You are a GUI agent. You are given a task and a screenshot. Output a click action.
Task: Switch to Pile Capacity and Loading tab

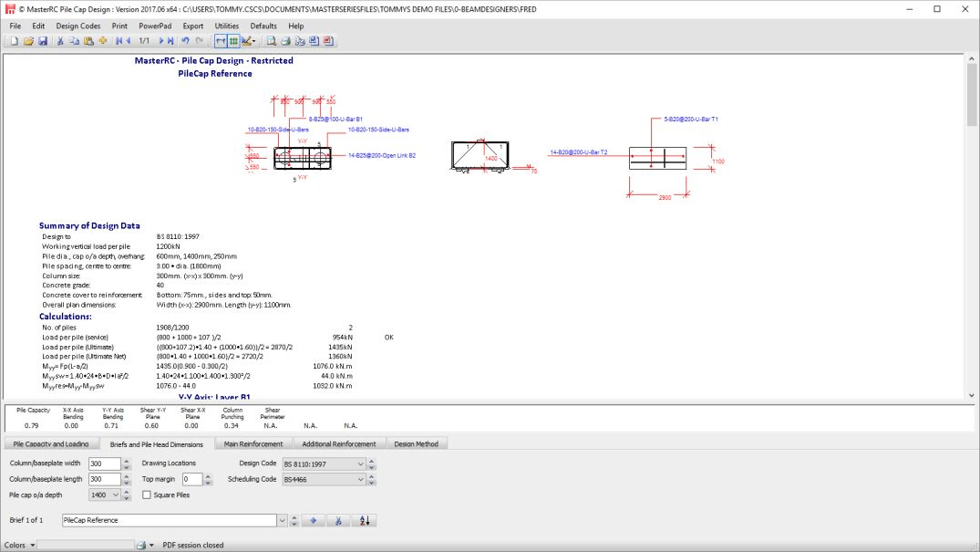click(51, 444)
